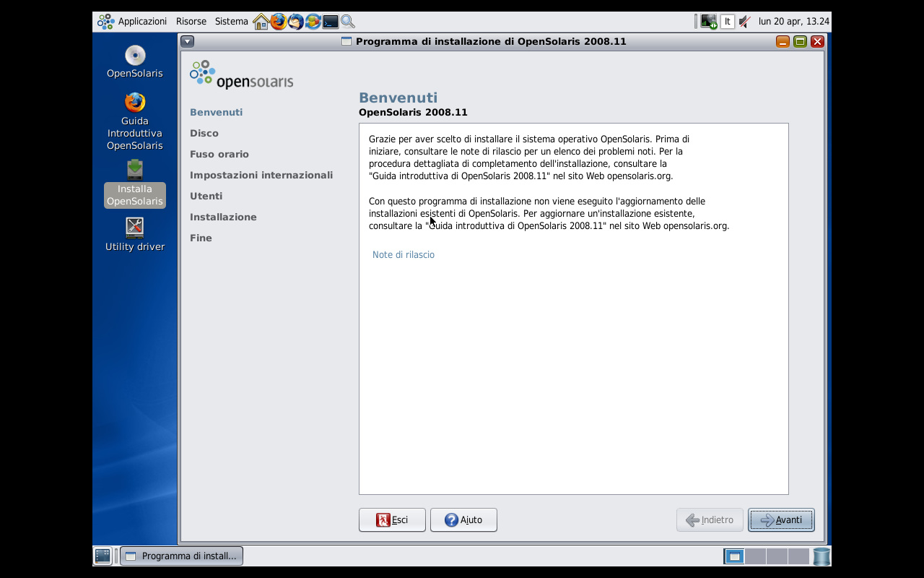Image resolution: width=924 pixels, height=578 pixels.
Task: Click the Show Desktop button in the bottom panel
Action: coord(103,556)
